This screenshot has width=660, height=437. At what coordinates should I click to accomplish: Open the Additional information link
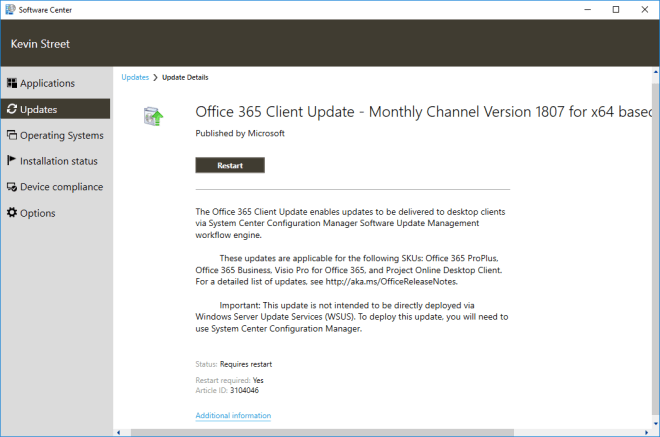(x=233, y=416)
